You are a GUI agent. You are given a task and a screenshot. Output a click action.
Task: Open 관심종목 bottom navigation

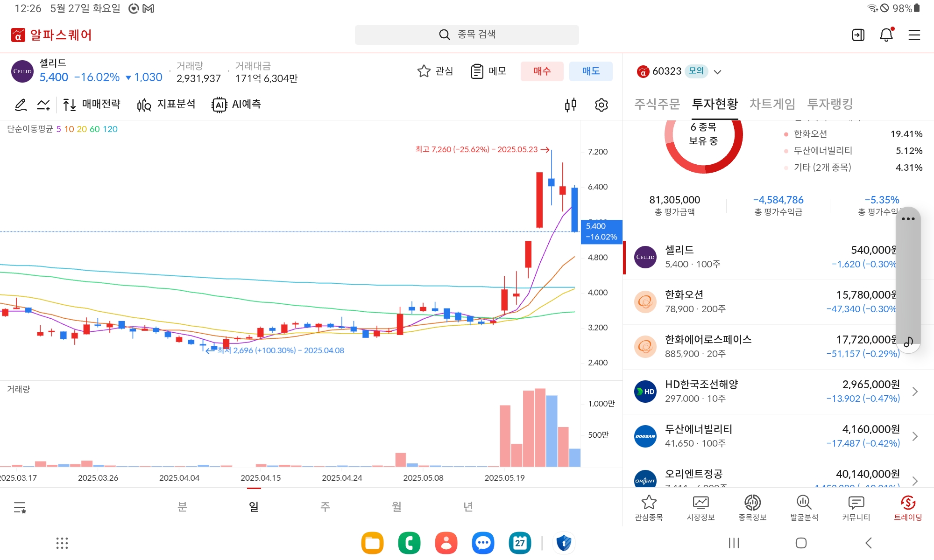tap(649, 508)
